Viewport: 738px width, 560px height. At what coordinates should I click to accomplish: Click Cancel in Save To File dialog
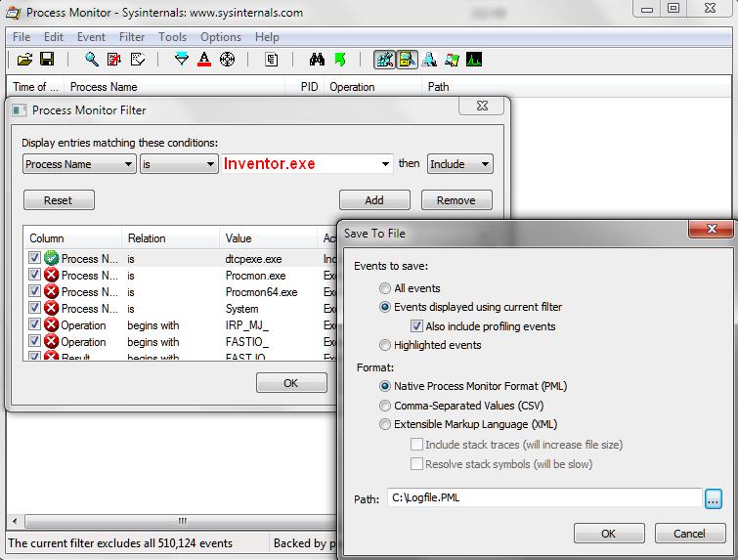[690, 534]
